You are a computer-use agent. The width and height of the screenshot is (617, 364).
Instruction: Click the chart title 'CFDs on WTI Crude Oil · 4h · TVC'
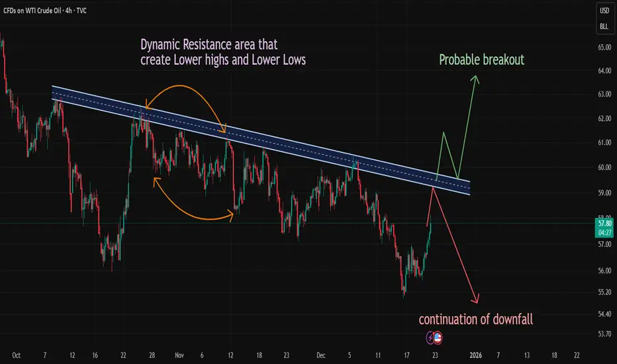[x=45, y=11]
